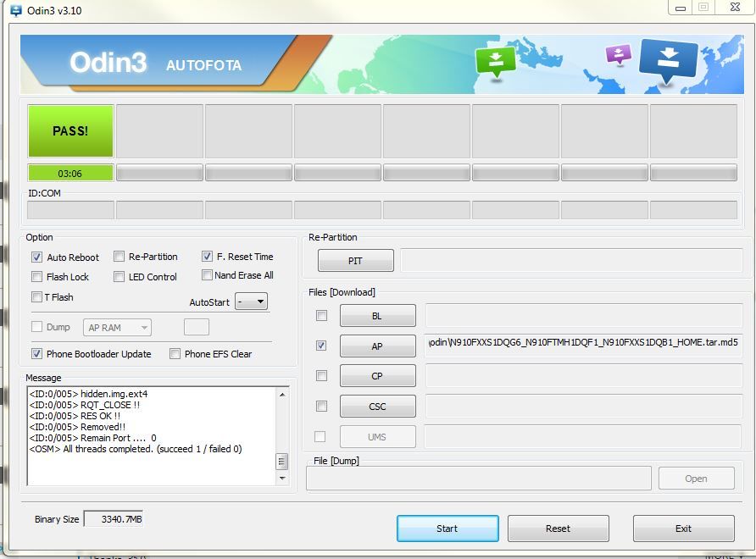Screen dimensions: 756x559
Task: Click the PASS! status box
Action: pyautogui.click(x=71, y=131)
